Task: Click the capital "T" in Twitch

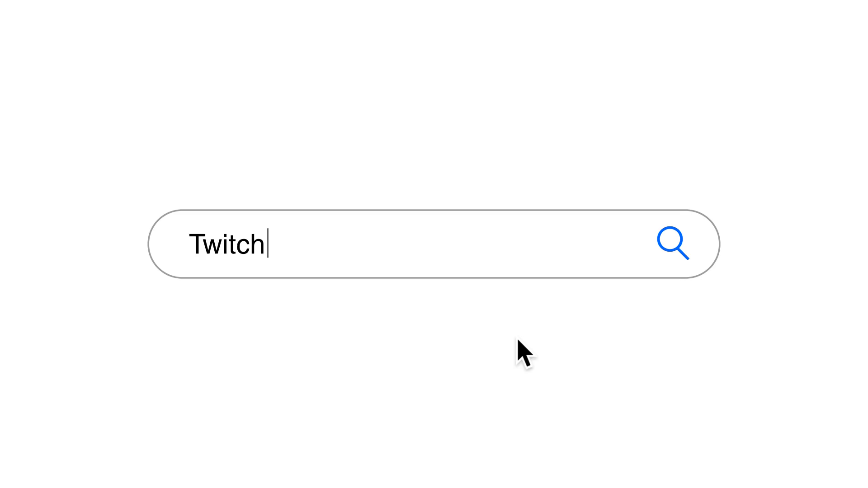Action: (x=197, y=244)
